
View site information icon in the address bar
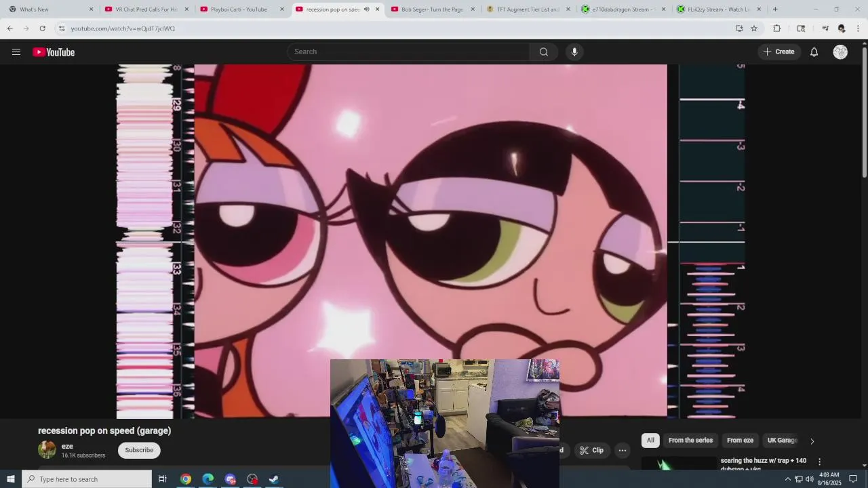pyautogui.click(x=62, y=28)
